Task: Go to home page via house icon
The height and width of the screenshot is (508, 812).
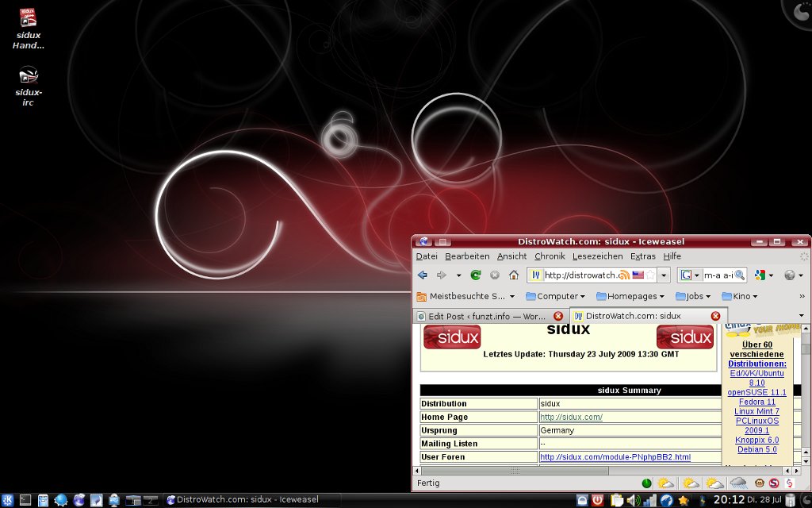Action: tap(514, 275)
